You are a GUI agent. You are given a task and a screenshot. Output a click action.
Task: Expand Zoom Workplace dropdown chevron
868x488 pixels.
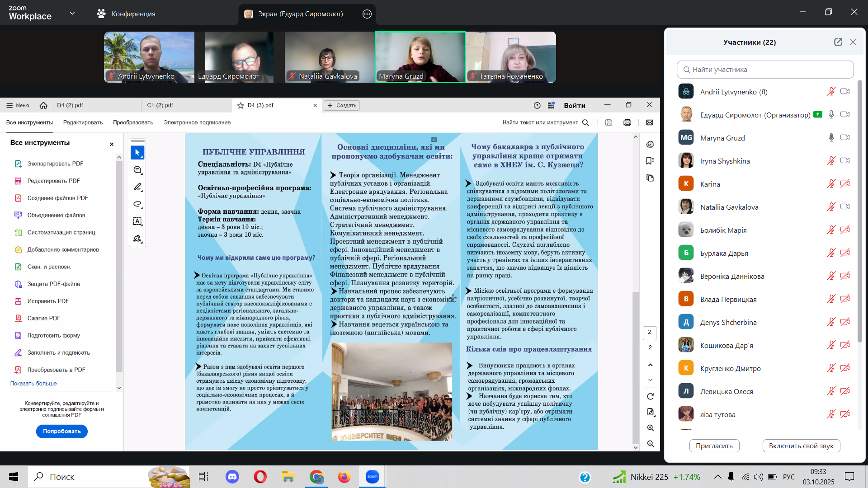tap(72, 14)
